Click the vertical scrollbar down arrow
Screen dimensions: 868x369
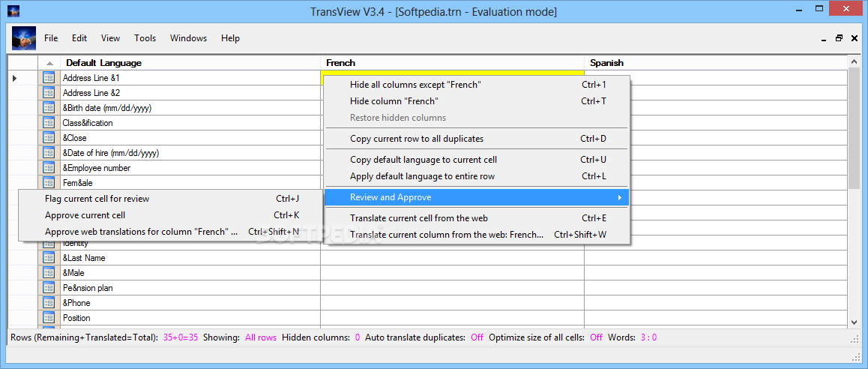[x=853, y=321]
